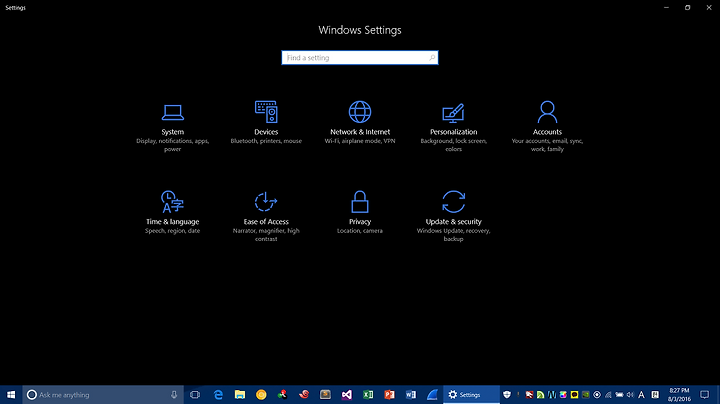Screen dimensions: 720x404
Task: Click the volume speaker tray icon
Action: point(630,395)
